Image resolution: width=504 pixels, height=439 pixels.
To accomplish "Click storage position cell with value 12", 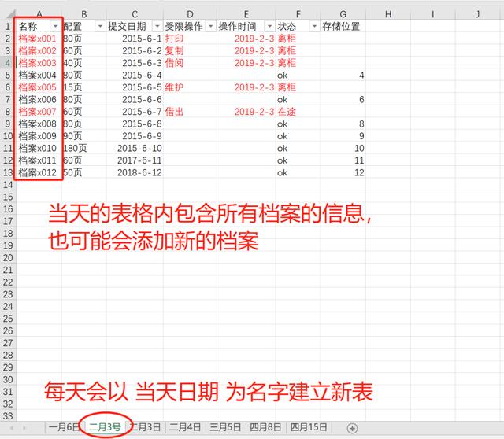I will [343, 173].
